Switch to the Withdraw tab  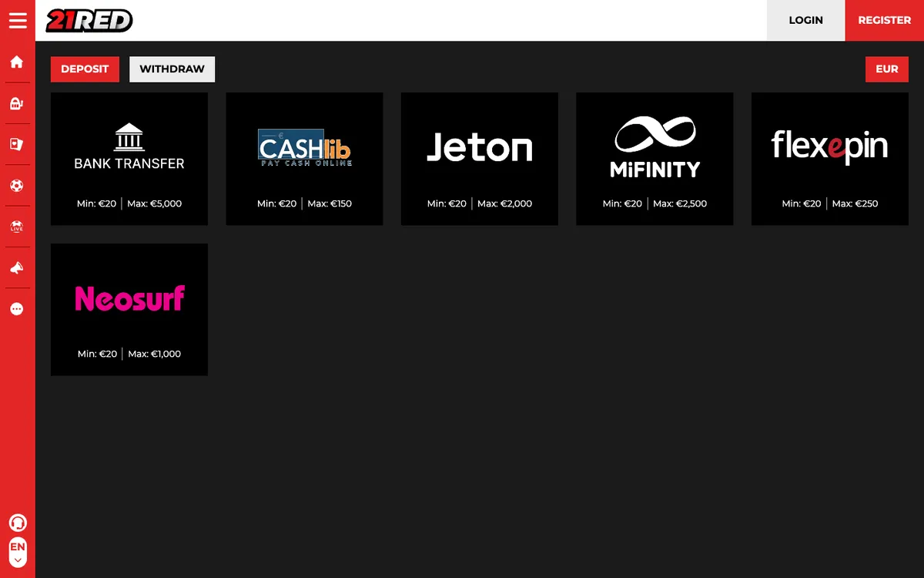coord(172,69)
